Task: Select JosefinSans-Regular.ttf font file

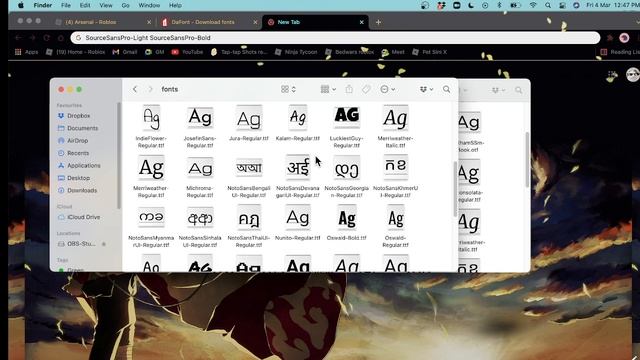Action: click(200, 127)
